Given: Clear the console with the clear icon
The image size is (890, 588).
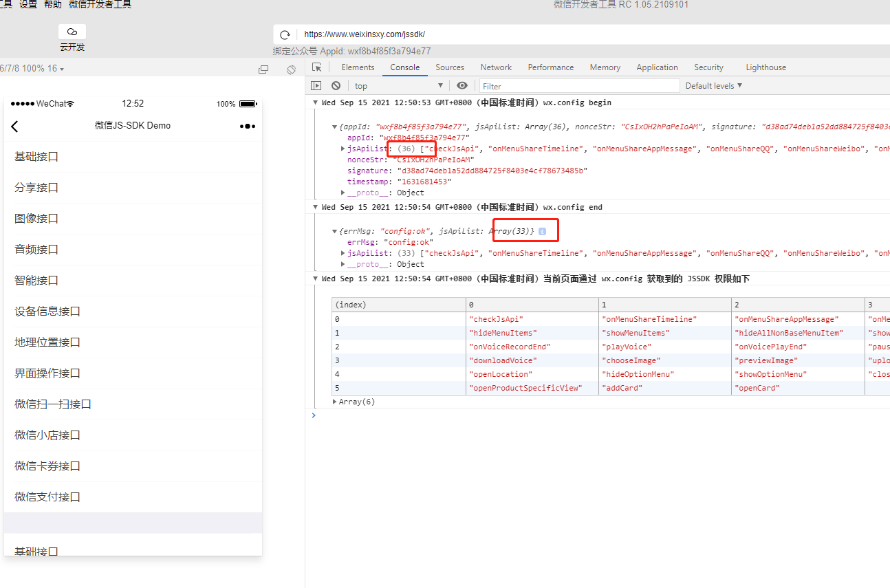Looking at the screenshot, I should click(x=336, y=86).
